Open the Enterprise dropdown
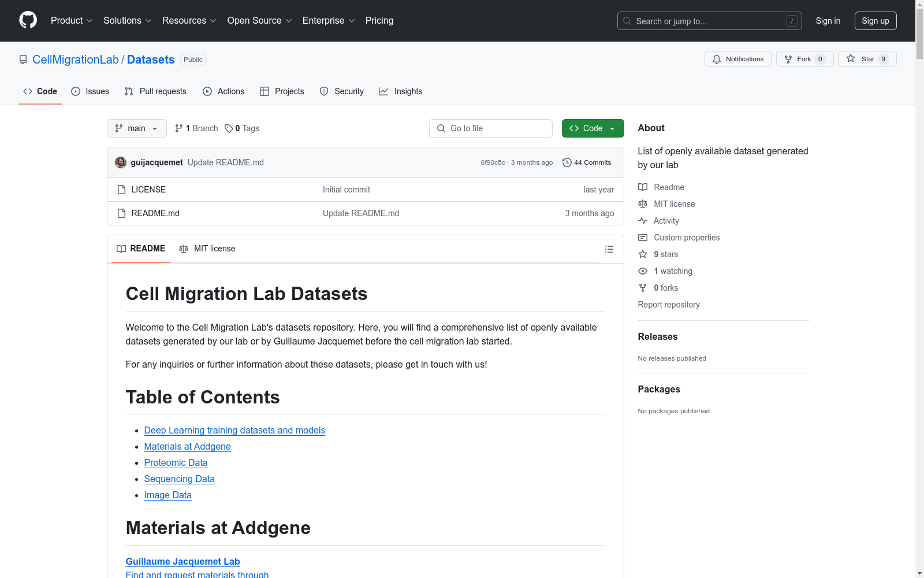 click(329, 21)
